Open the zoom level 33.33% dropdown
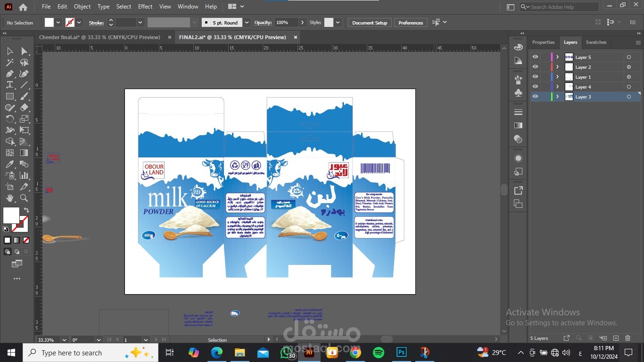This screenshot has height=362, width=644. (x=63, y=339)
